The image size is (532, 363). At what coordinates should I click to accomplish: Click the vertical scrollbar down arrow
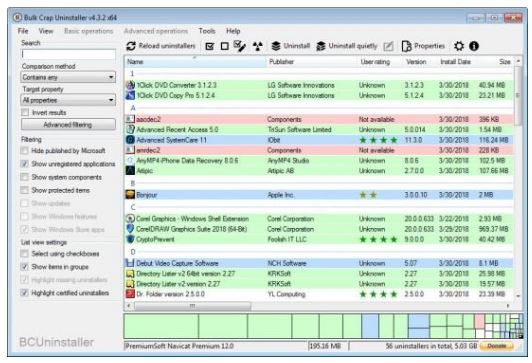[518, 296]
